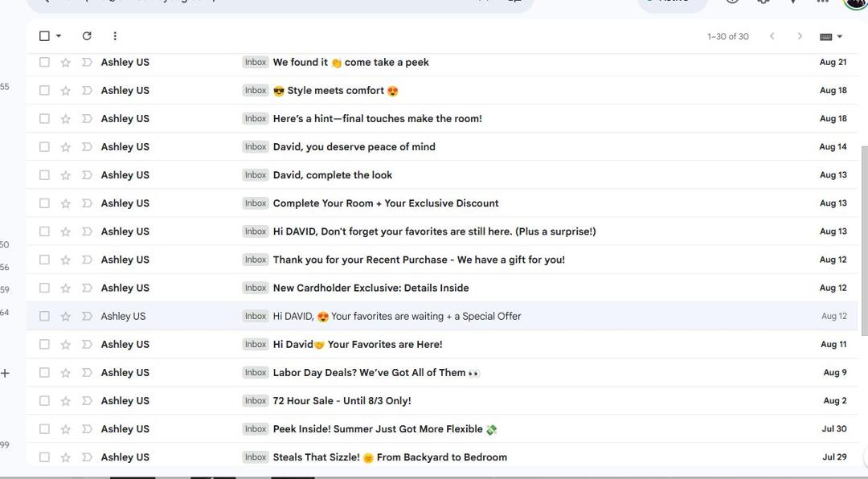Star the 'Thank you for your Recent Purchase' email

[65, 260]
